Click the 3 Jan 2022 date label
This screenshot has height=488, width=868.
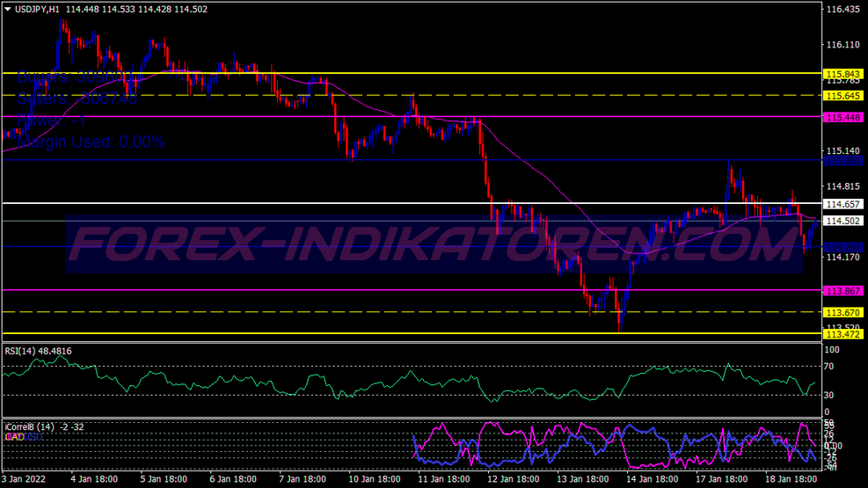pos(24,479)
